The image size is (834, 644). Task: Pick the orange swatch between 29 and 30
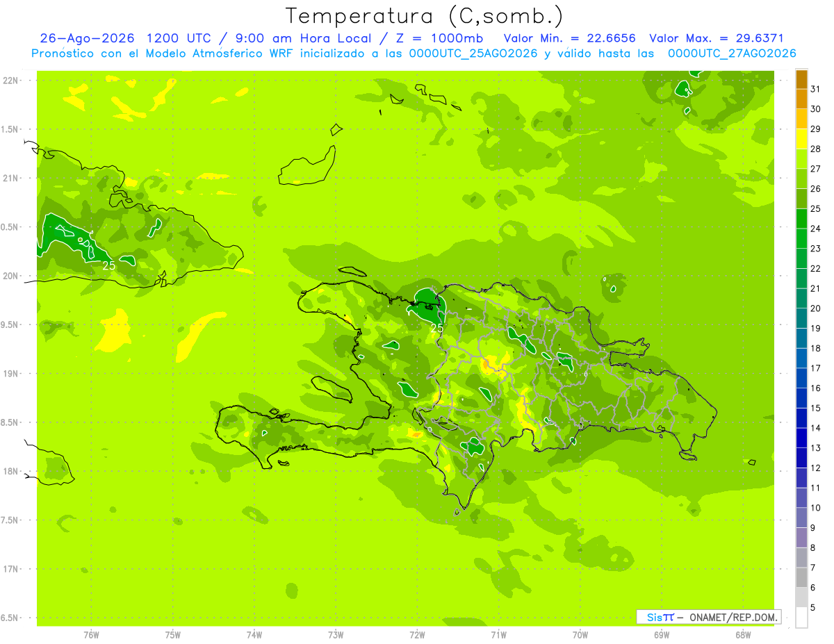tap(801, 119)
